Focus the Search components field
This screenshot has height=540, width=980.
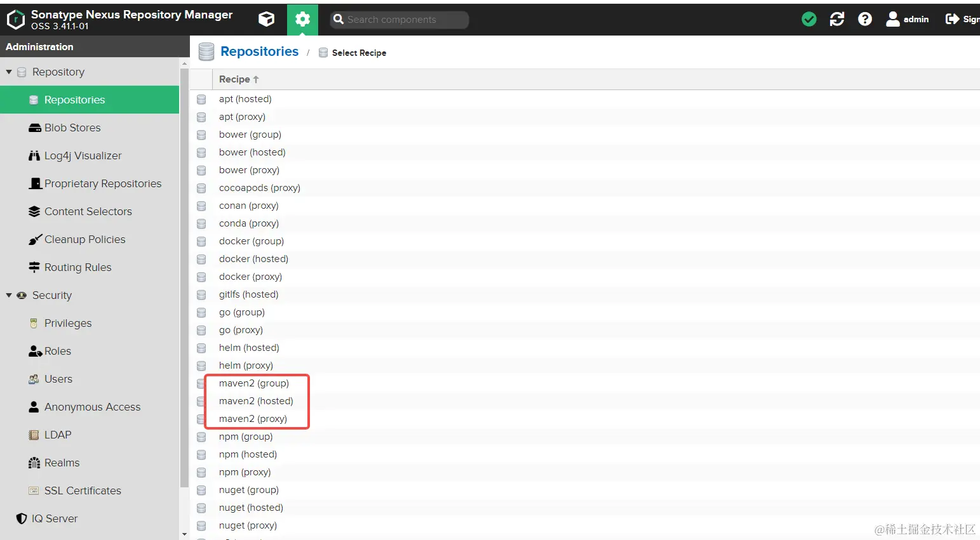click(x=399, y=20)
